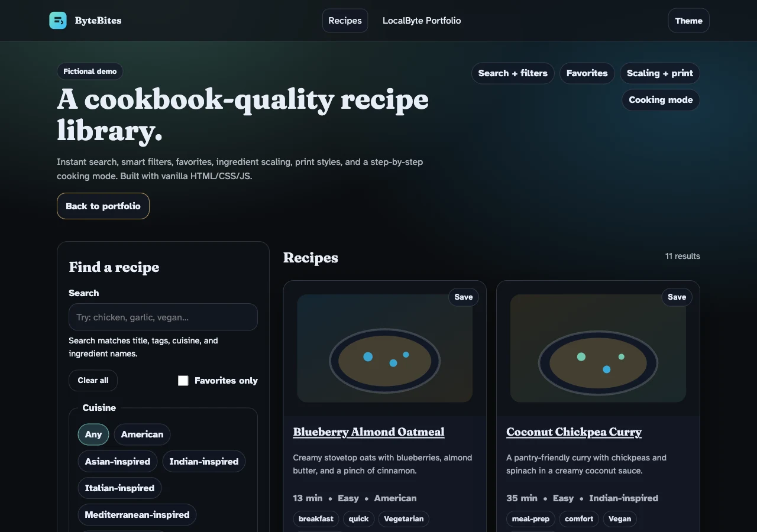
Task: Focus the recipe search field
Action: (x=163, y=317)
